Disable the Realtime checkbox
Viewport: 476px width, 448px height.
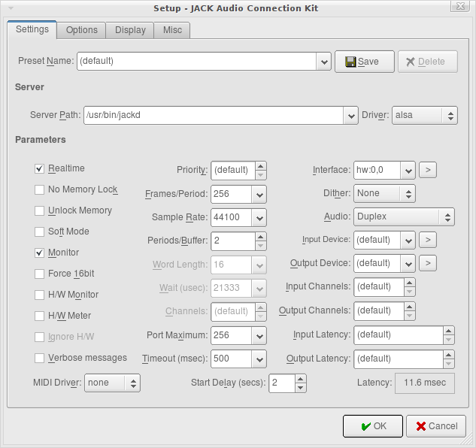click(x=40, y=169)
